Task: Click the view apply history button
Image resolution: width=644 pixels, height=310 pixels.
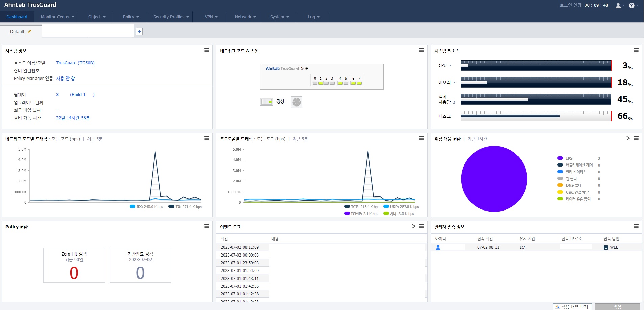Action: pos(572,307)
